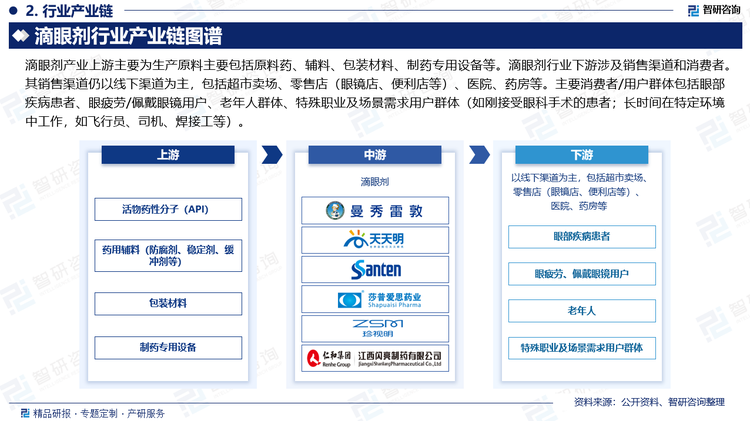Click the 眼疲劳、佩戴眼镜用户 box
This screenshot has width=750, height=421.
coord(582,274)
